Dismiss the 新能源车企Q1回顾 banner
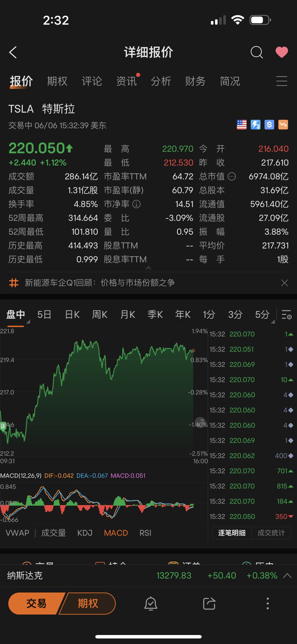Image resolution: width=297 pixels, height=644 pixels. click(285, 283)
